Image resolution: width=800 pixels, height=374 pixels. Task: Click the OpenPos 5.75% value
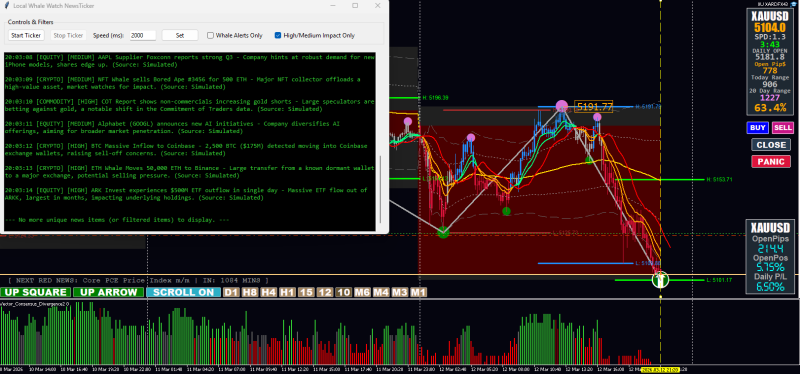pyautogui.click(x=770, y=268)
